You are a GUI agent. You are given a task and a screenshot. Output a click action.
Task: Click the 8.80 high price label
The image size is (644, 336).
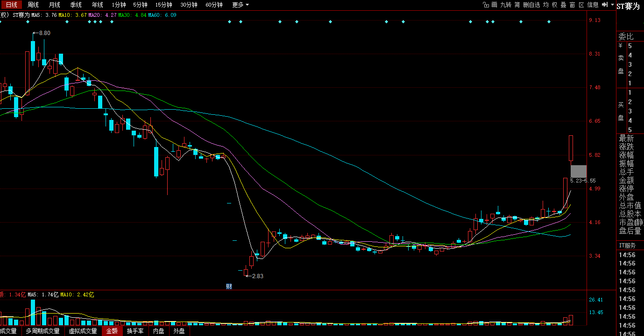click(x=44, y=33)
